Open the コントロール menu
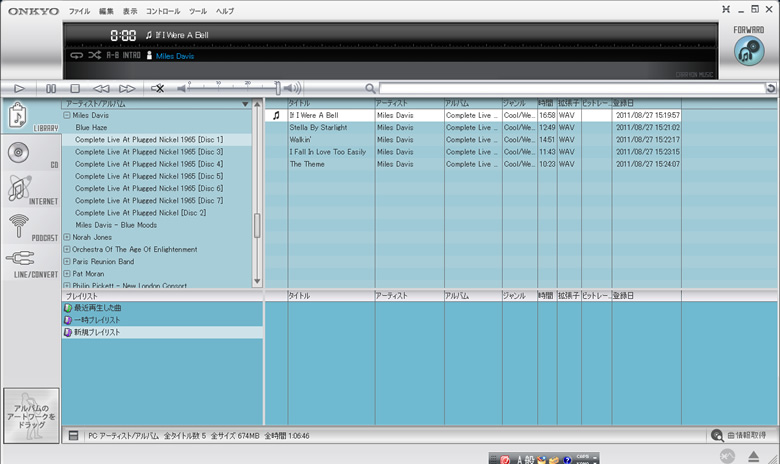 pyautogui.click(x=163, y=11)
